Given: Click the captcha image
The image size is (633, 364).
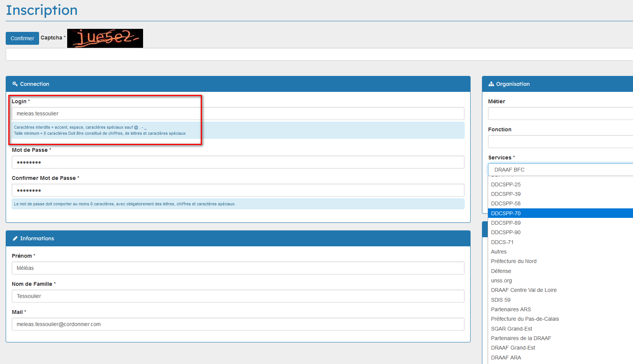Looking at the screenshot, I should coord(105,38).
